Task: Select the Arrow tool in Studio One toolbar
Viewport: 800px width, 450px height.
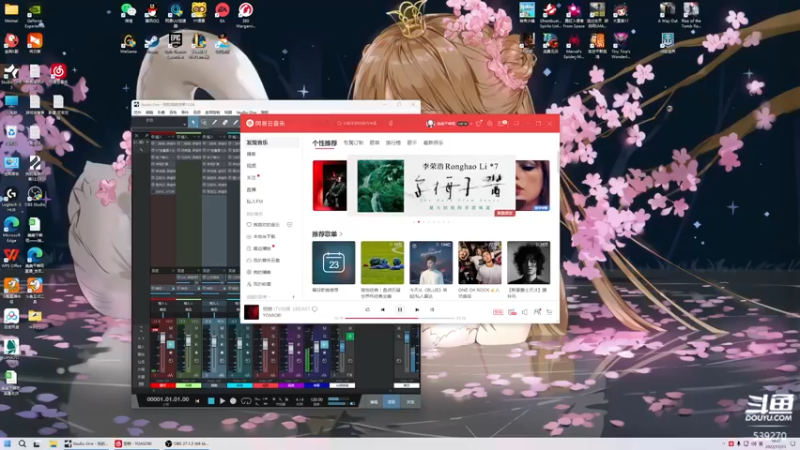Action: point(193,122)
